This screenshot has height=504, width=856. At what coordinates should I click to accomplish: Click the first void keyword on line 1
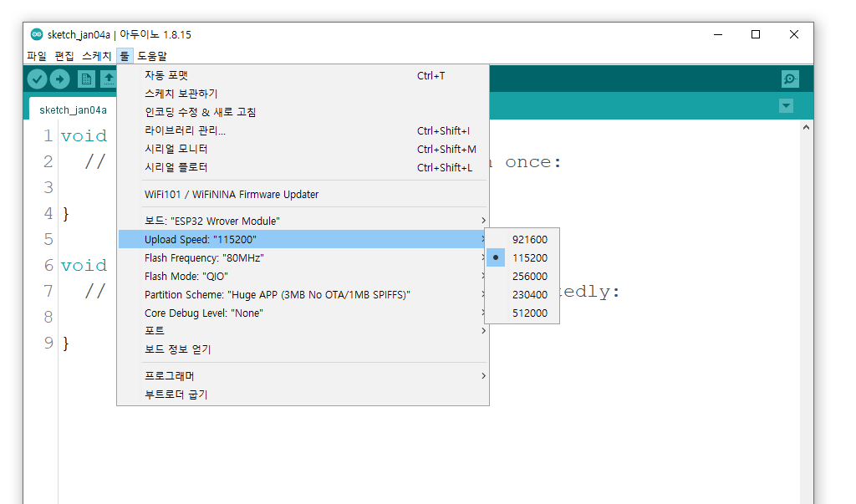(84, 136)
